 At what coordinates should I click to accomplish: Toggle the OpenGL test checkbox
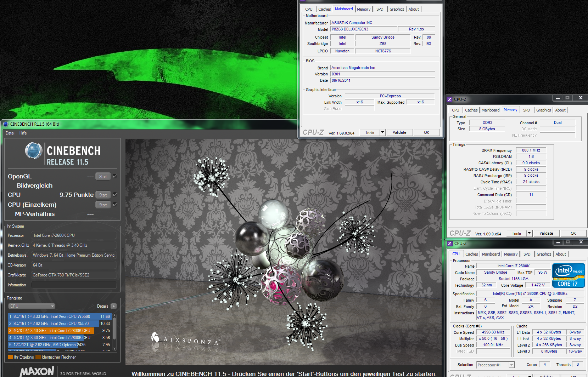point(115,176)
